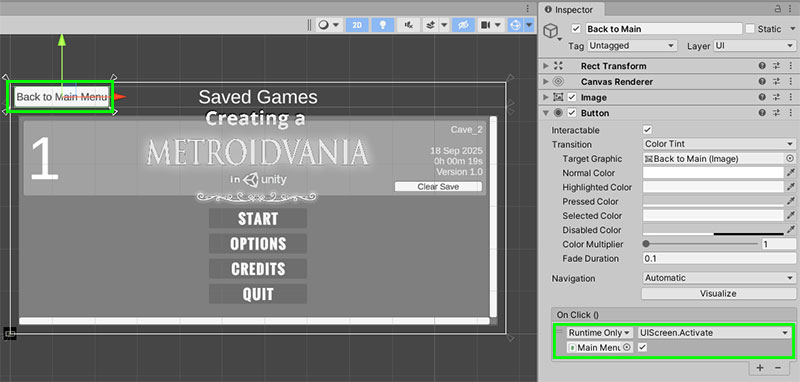
Task: Expand Rect Transform component foldout
Action: coord(546,66)
